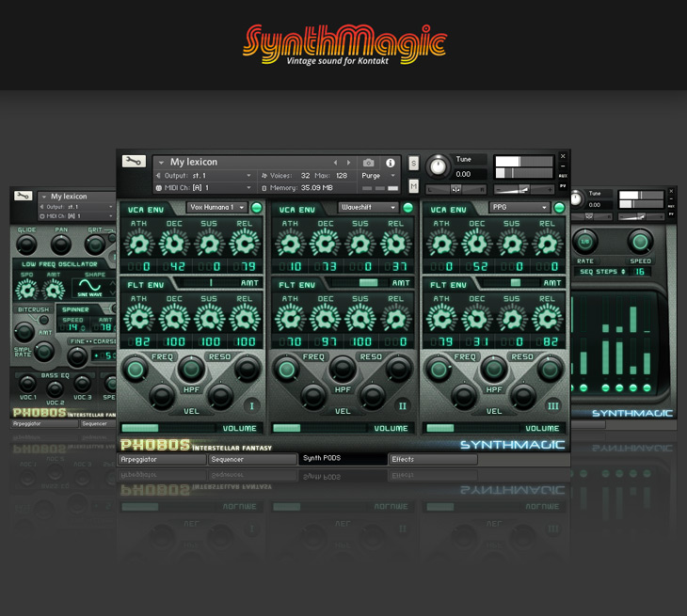Open the instrument info icon
687x616 pixels.
(390, 163)
